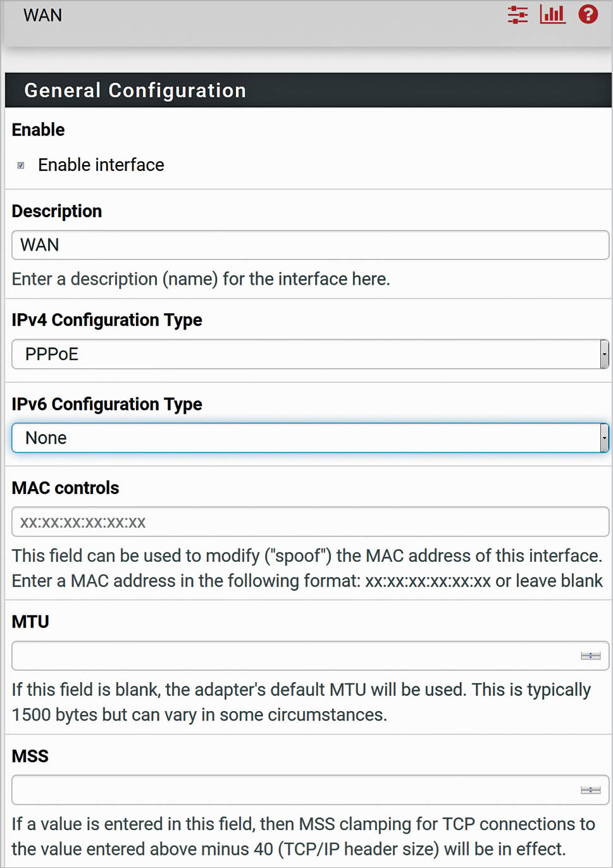The image size is (613, 868).
Task: Click the 'MTU' field label
Action: click(30, 622)
